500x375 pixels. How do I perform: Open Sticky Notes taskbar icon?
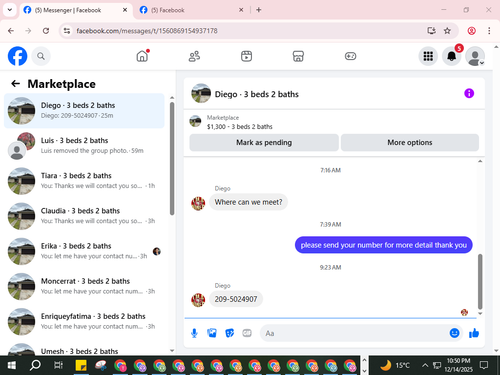click(81, 365)
